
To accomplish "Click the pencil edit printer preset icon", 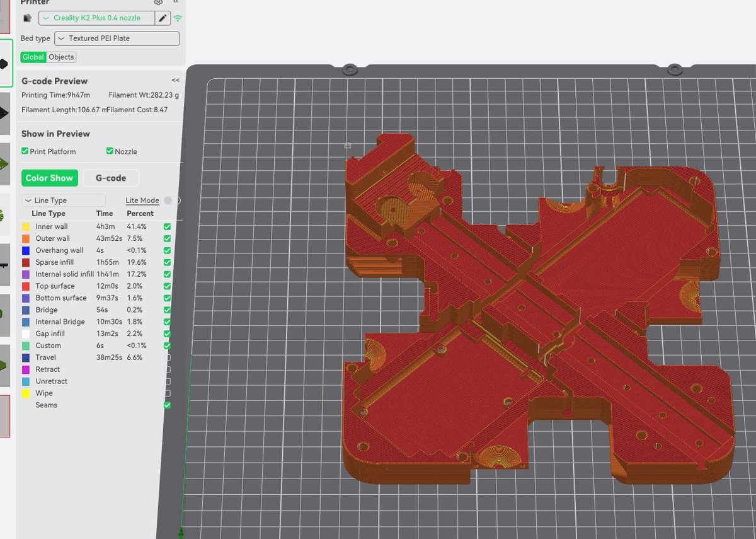I will tap(163, 18).
